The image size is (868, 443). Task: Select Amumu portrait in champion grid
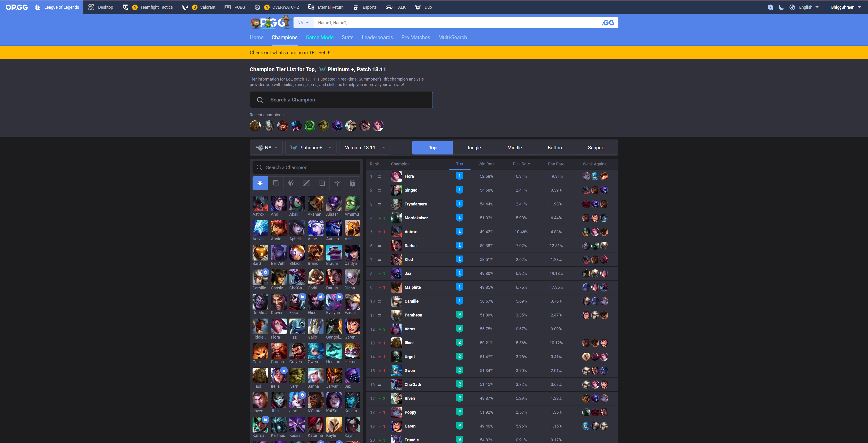click(352, 203)
